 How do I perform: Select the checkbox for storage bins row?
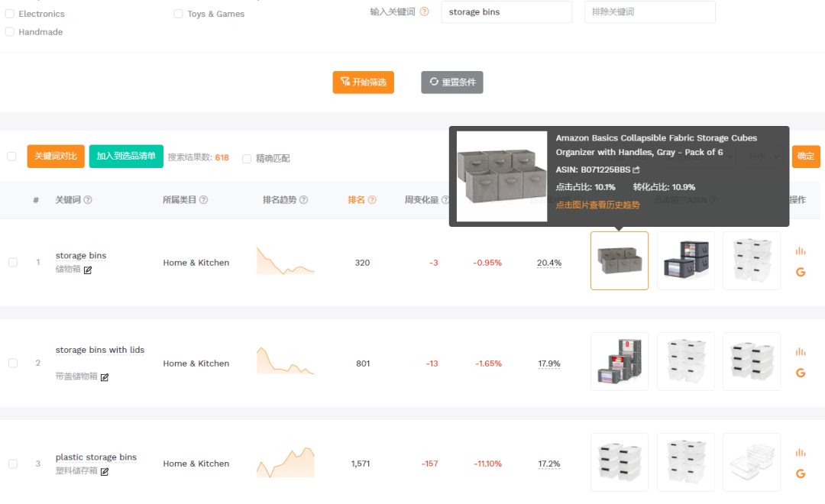coord(13,262)
